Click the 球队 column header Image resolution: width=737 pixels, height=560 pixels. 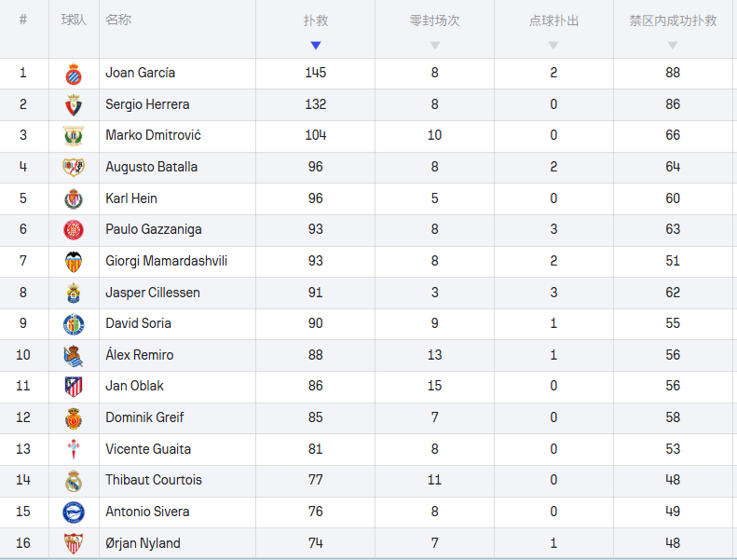point(74,20)
